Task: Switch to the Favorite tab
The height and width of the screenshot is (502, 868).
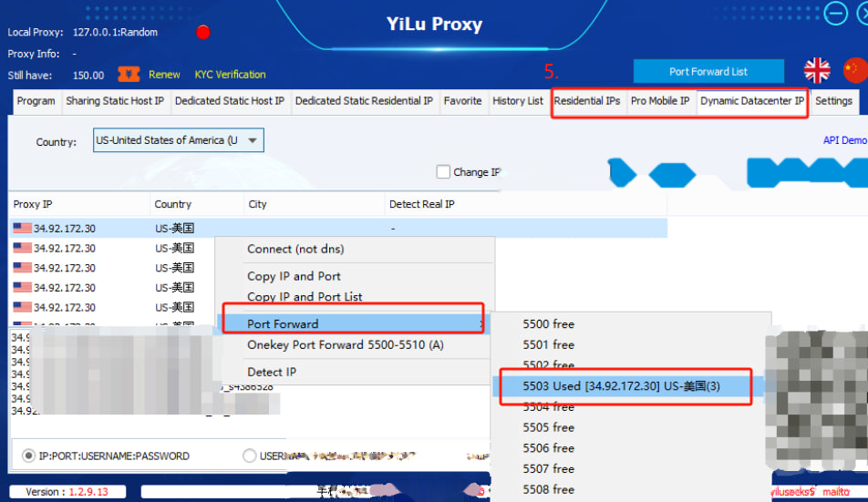Action: pyautogui.click(x=463, y=101)
